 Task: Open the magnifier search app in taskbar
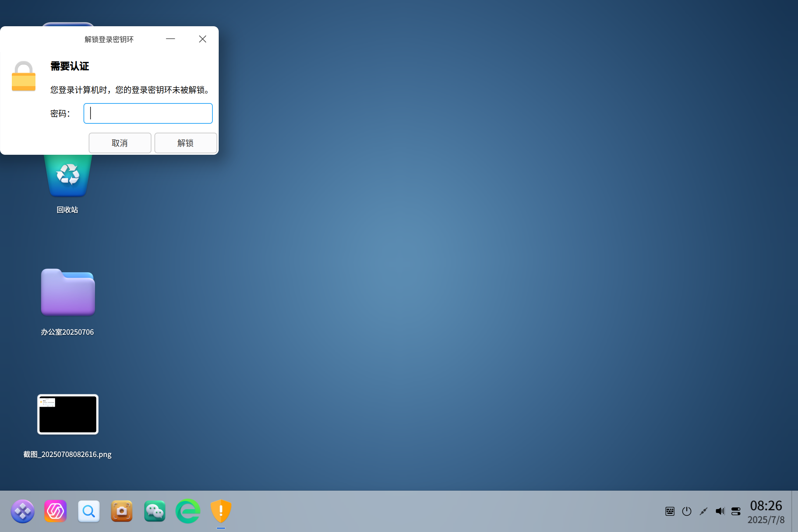click(x=89, y=511)
